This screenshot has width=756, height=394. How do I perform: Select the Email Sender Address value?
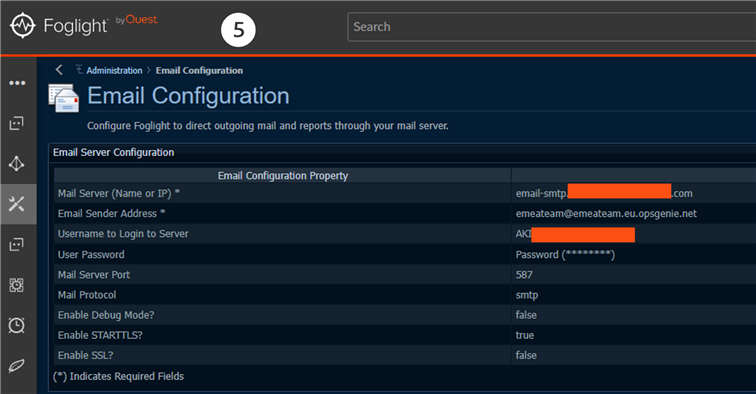606,214
